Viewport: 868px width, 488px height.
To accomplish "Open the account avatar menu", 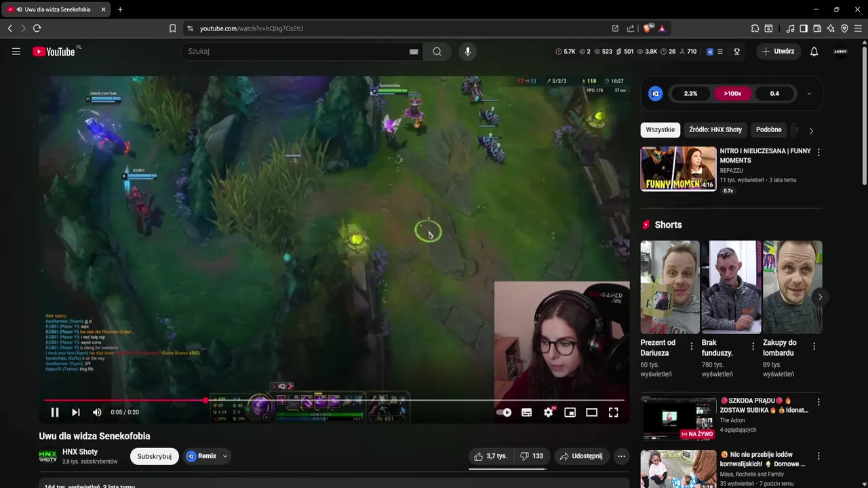I will (x=840, y=52).
